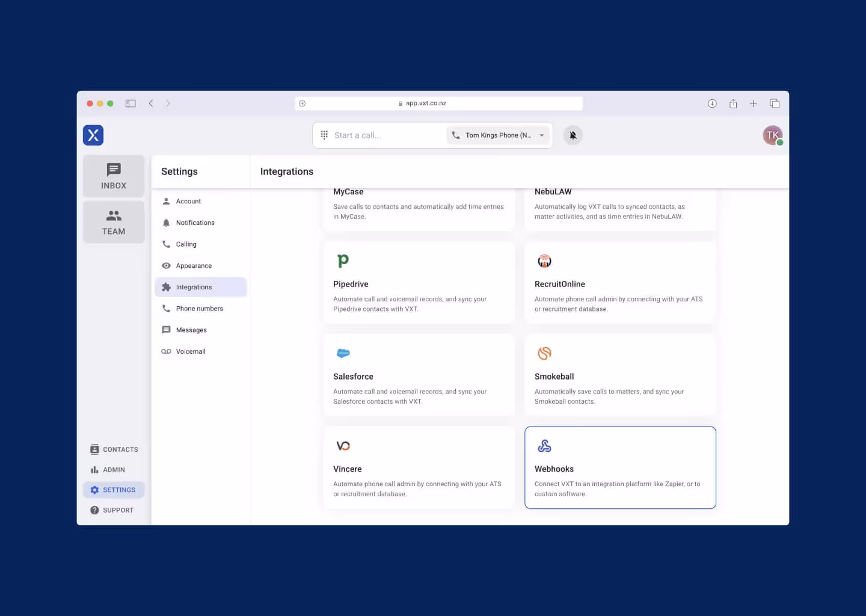Image resolution: width=866 pixels, height=616 pixels.
Task: Open Voicemail settings
Action: 201,351
